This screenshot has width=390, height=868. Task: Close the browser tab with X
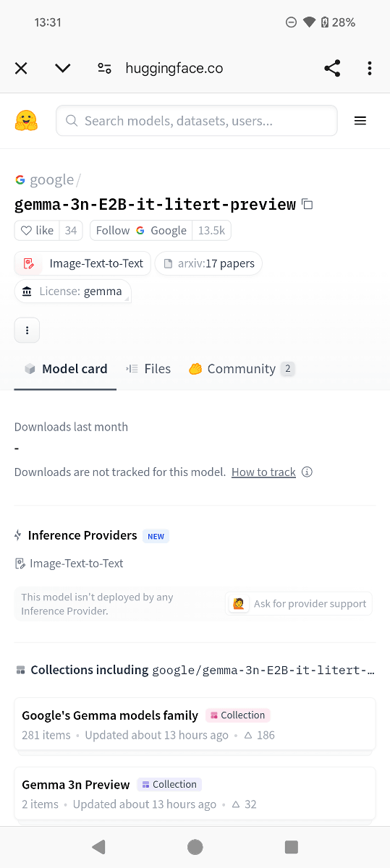pos(21,68)
